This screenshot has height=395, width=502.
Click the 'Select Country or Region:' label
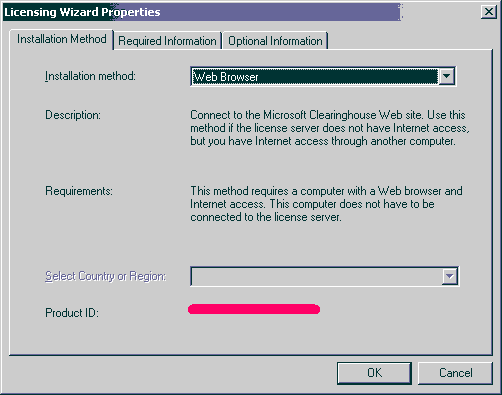(105, 276)
